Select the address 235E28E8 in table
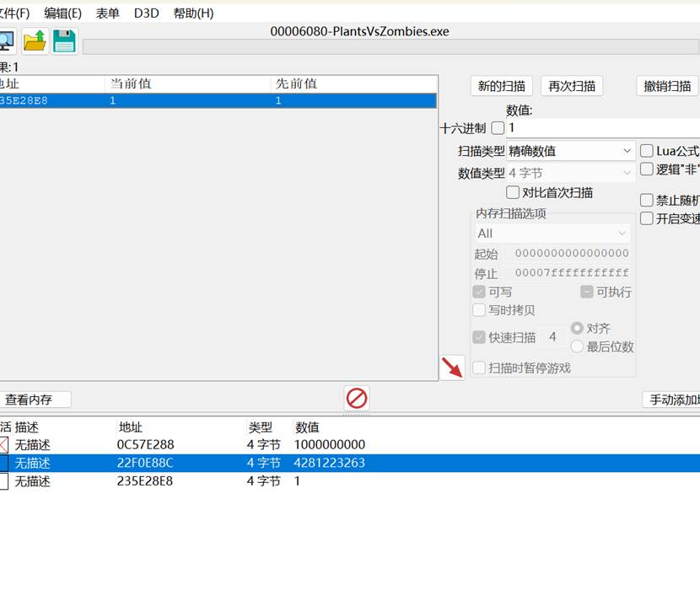This screenshot has height=601, width=700. click(x=145, y=481)
